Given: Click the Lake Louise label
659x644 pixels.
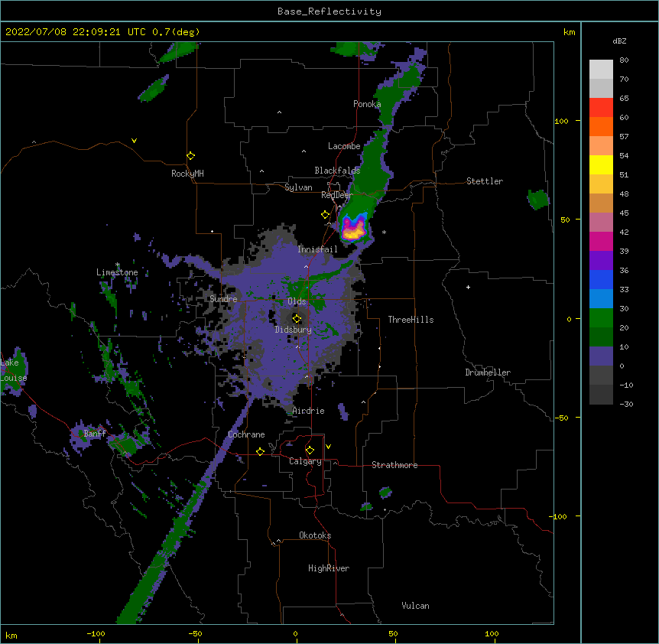Looking at the screenshot, I should pyautogui.click(x=14, y=370).
